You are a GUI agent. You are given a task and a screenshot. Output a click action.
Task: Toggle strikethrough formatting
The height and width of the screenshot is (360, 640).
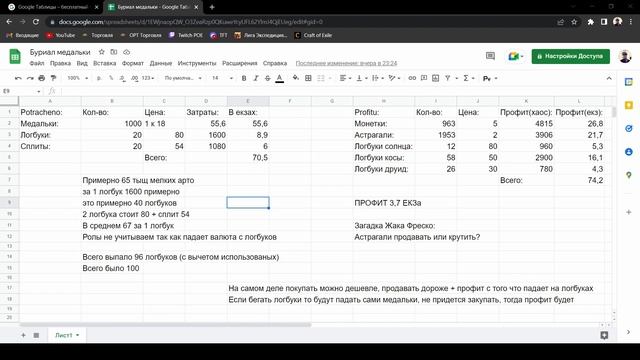pyautogui.click(x=268, y=78)
